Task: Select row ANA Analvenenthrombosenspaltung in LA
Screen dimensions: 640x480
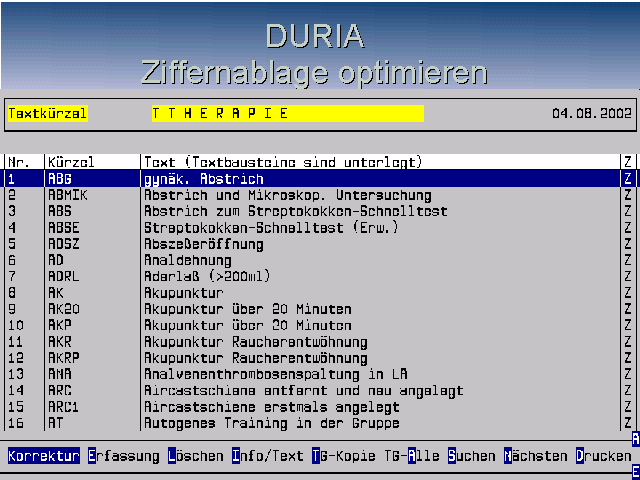Action: [320, 374]
